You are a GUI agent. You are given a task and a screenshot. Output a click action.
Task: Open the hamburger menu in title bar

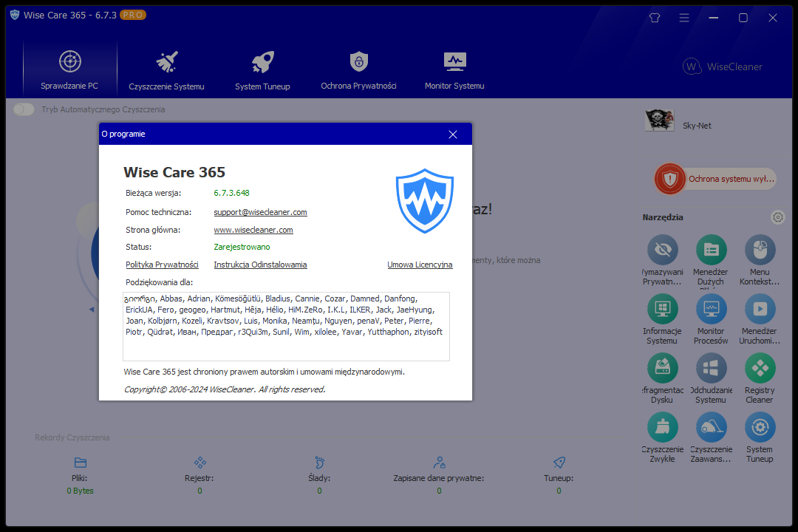(684, 18)
